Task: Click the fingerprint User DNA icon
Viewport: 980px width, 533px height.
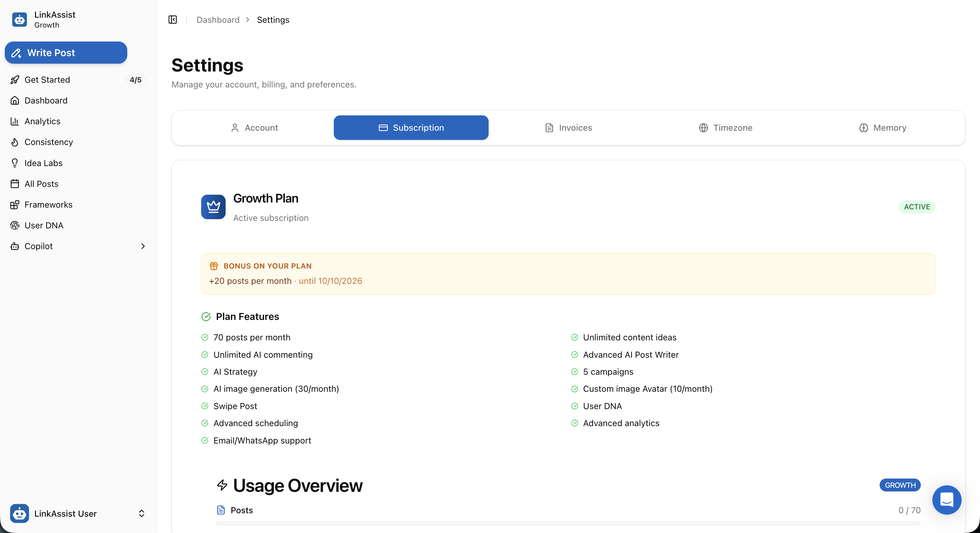Action: (15, 225)
